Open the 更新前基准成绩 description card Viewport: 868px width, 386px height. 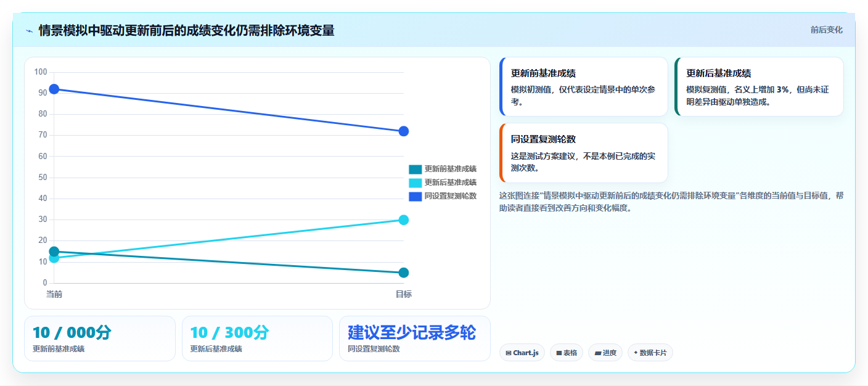(x=584, y=86)
